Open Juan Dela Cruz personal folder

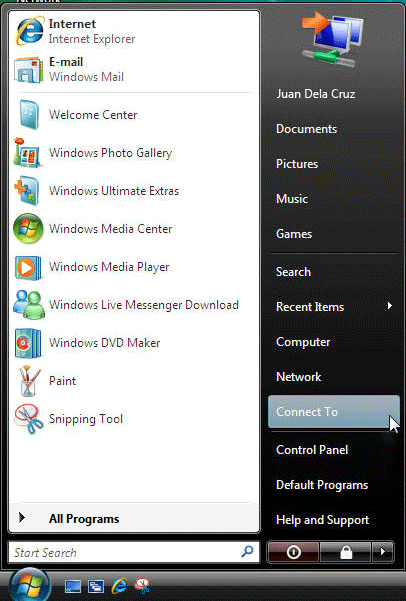[x=316, y=94]
